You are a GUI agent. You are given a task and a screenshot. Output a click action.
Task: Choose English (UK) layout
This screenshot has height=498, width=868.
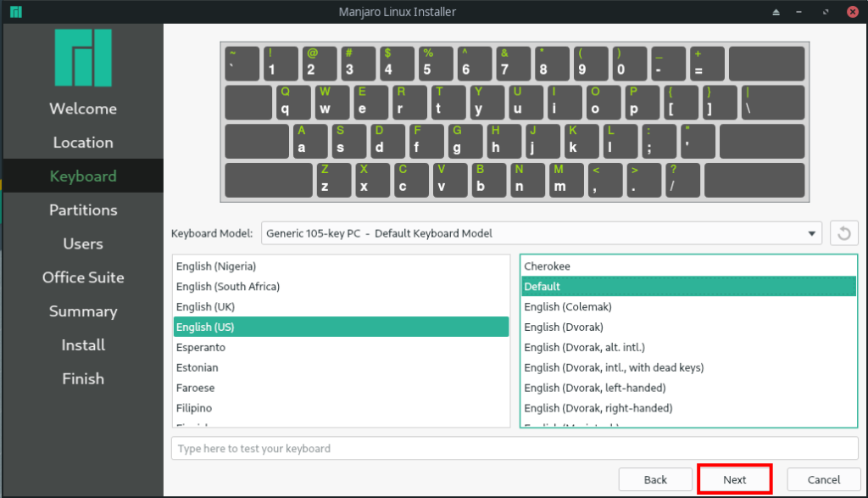pyautogui.click(x=341, y=307)
